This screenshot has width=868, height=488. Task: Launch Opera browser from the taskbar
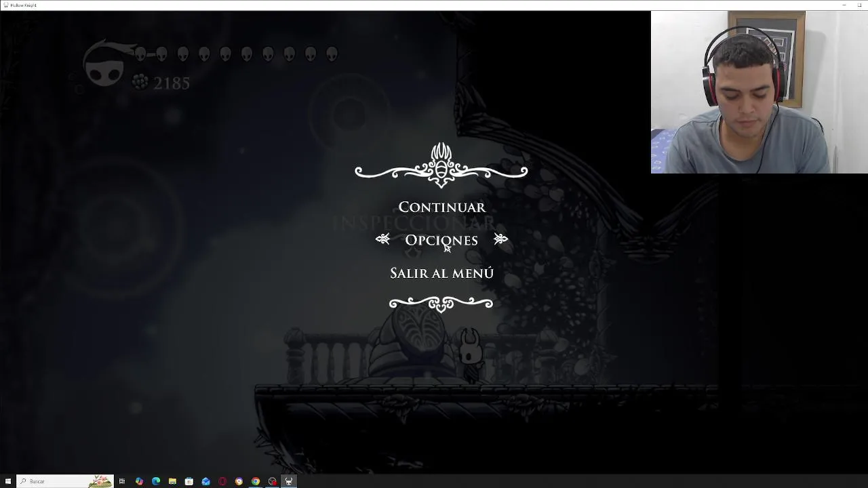click(222, 481)
